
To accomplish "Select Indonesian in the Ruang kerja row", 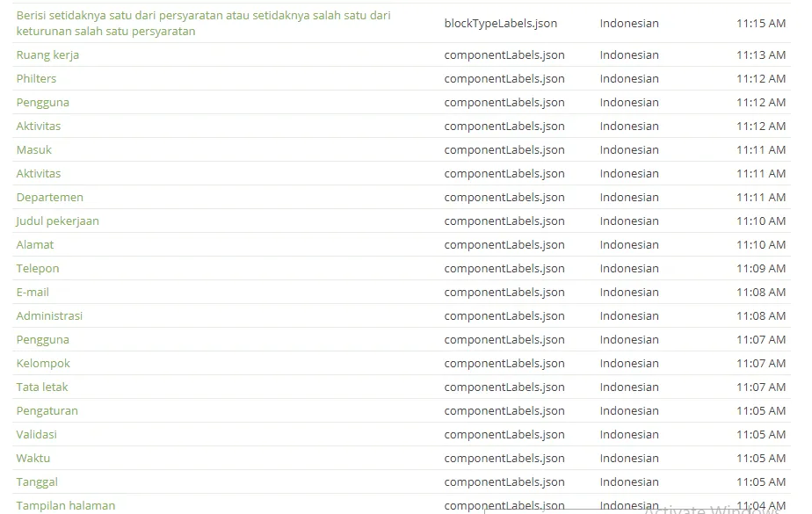I will (629, 54).
